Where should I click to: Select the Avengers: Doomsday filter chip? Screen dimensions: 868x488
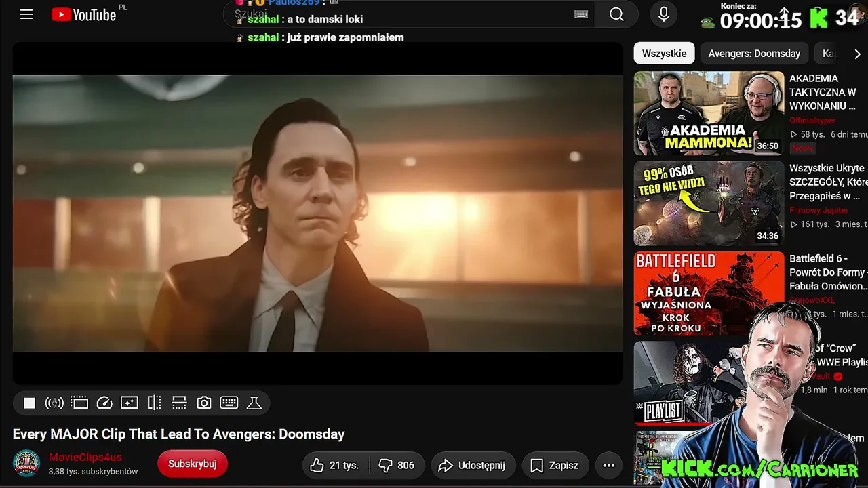click(754, 54)
